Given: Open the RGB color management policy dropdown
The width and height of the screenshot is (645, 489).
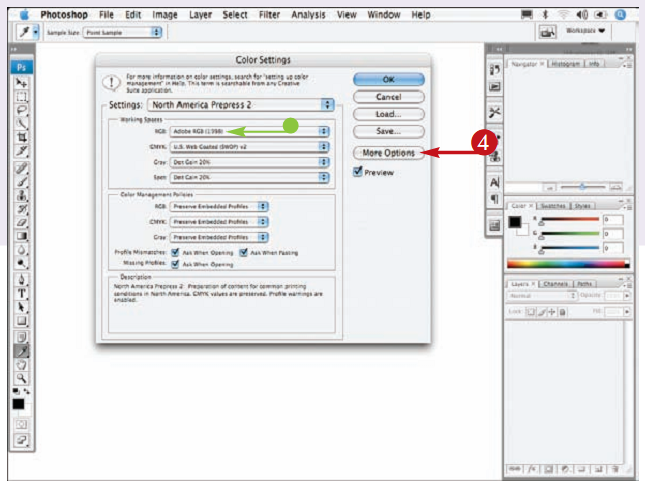Looking at the screenshot, I should click(219, 206).
